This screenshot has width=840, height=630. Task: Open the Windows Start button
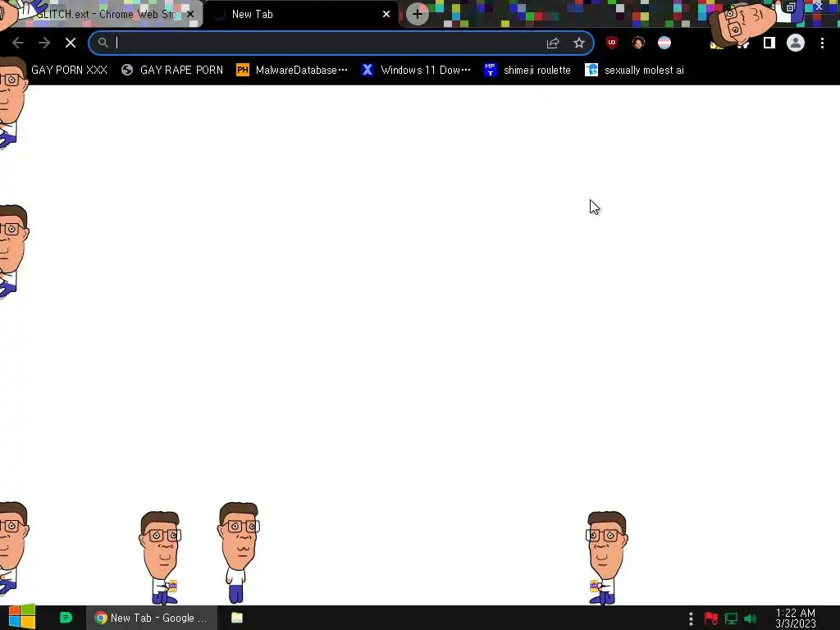(22, 618)
